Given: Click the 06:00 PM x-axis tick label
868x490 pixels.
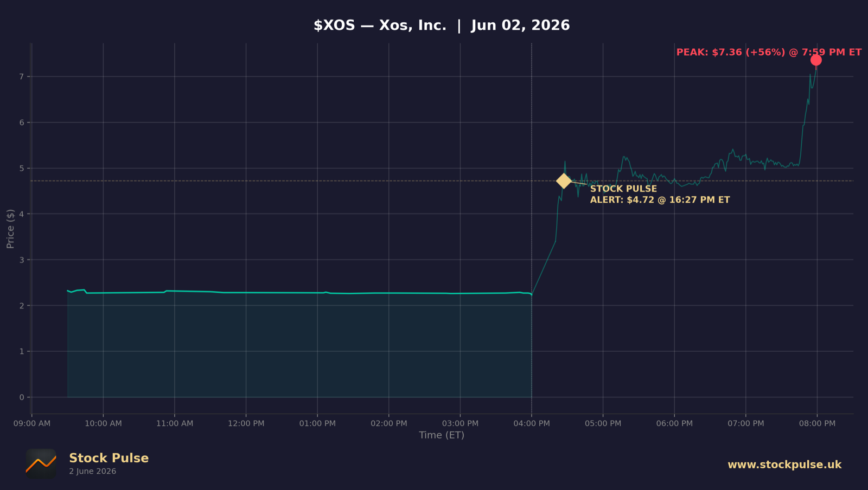Looking at the screenshot, I should 674,423.
